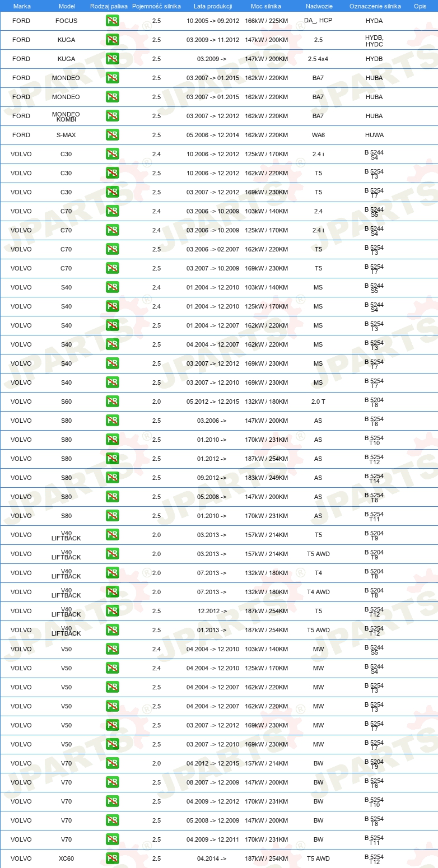The width and height of the screenshot is (438, 868).
Task: Click the petrol icon for VOLVO S60
Action: [112, 402]
